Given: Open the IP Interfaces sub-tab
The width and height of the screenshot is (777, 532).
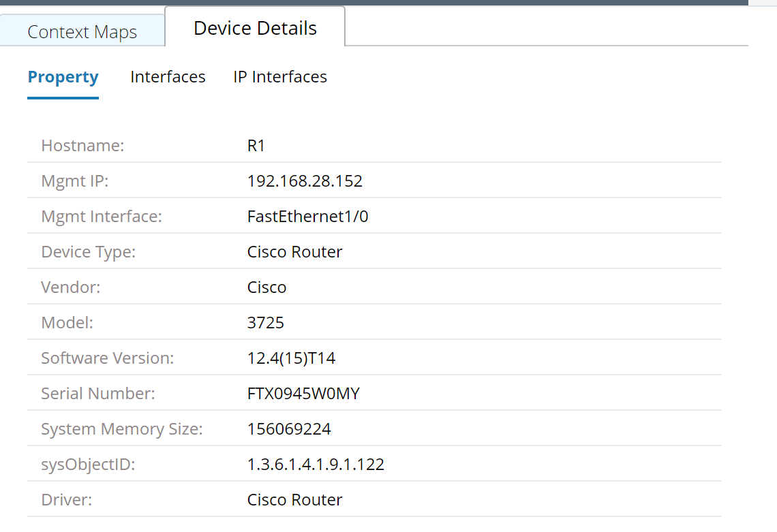Looking at the screenshot, I should [x=279, y=77].
